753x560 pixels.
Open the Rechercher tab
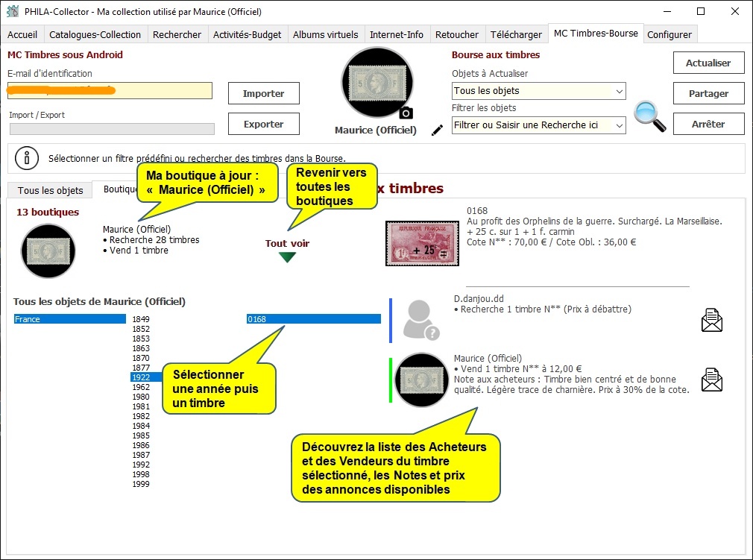tap(177, 34)
